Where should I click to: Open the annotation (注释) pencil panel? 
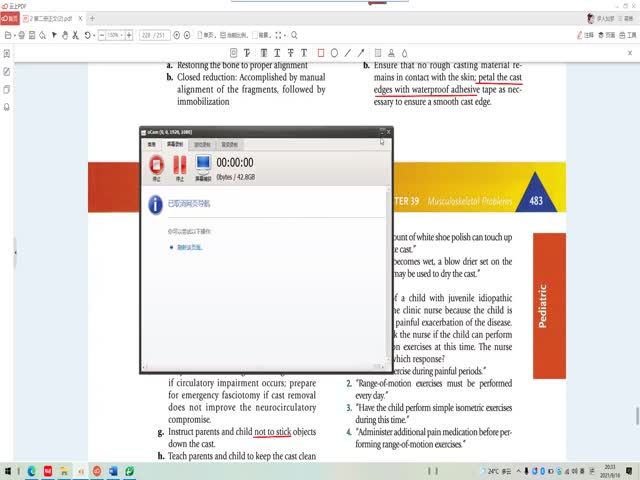585,36
